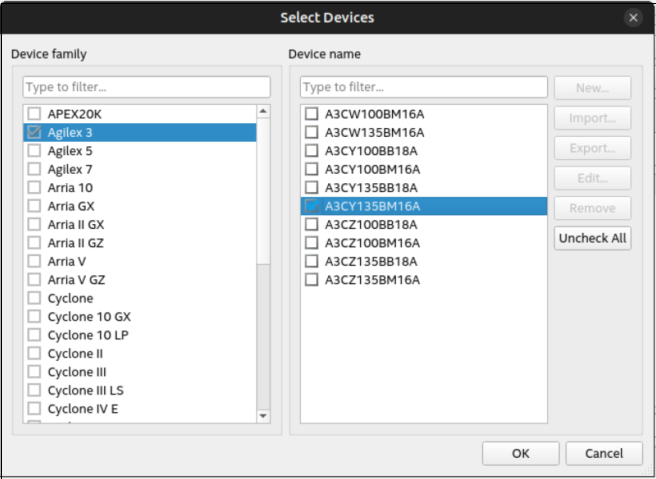Confirm selection with the OK button
This screenshot has height=479, width=656.
tap(520, 453)
